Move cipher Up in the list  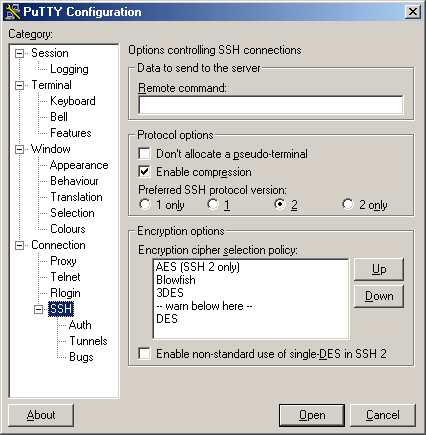[x=379, y=269]
